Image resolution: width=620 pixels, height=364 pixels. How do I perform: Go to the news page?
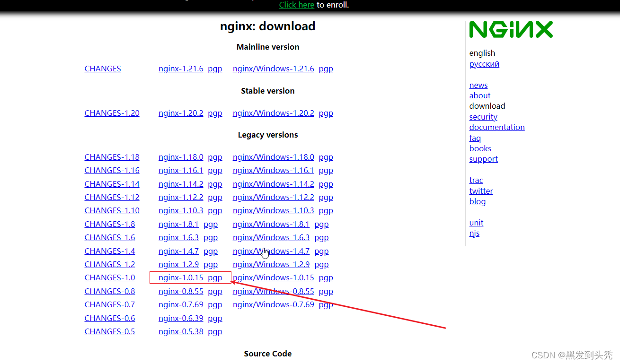tap(478, 85)
